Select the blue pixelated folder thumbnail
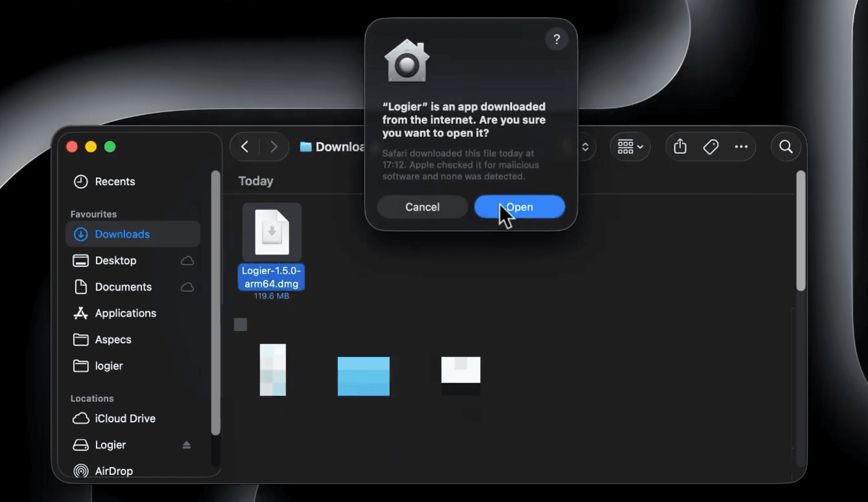 (x=363, y=376)
